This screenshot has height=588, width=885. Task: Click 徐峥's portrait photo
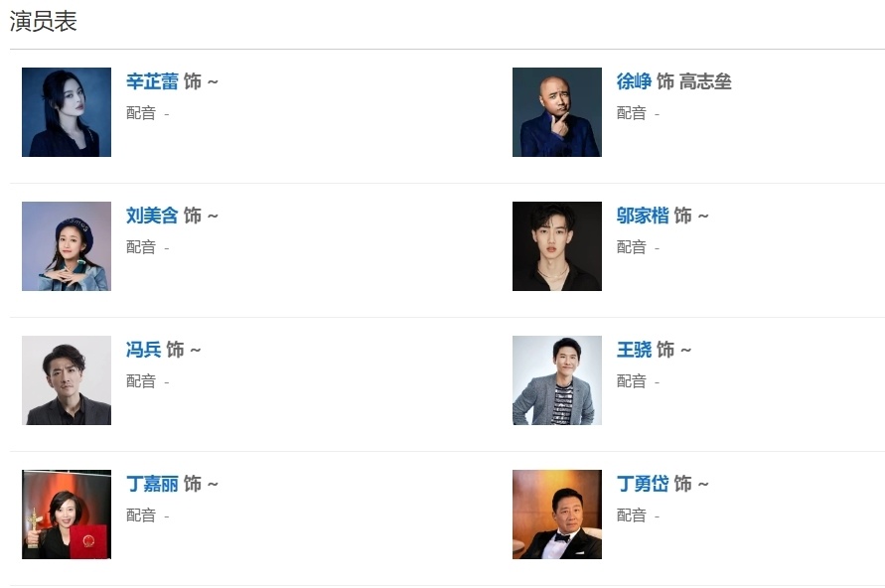coord(555,111)
